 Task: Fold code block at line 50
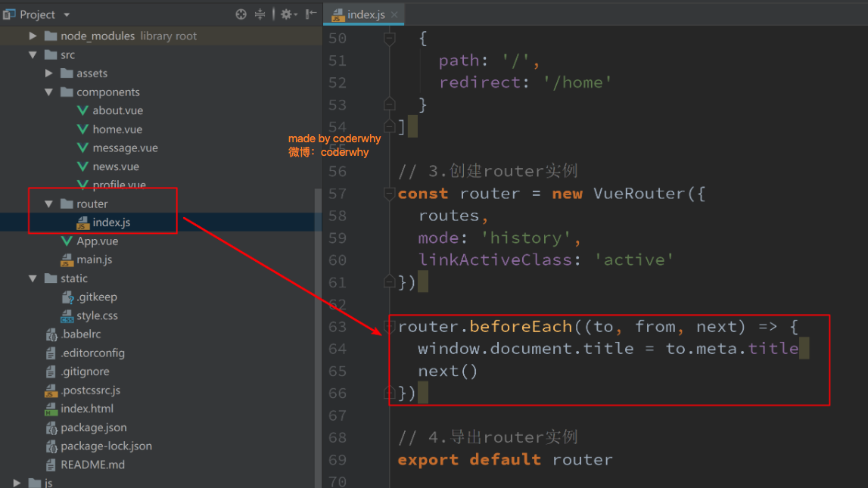point(390,39)
